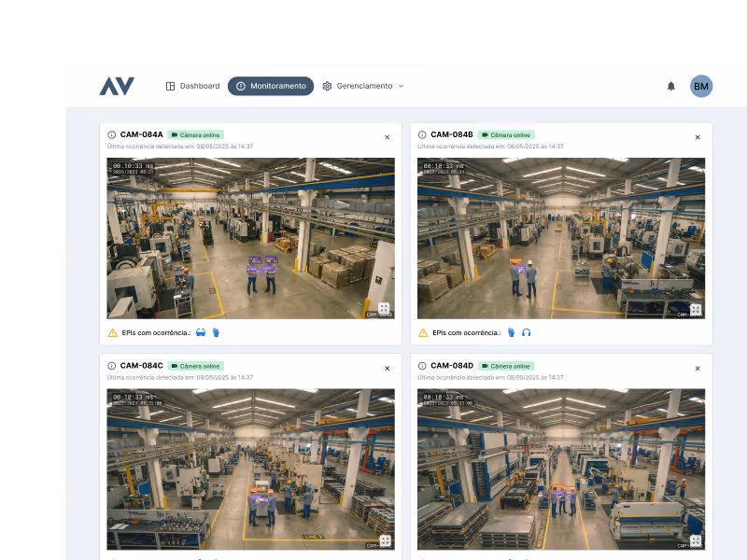747x560 pixels.
Task: Click the CAM-084C video thumbnail
Action: pos(249,471)
